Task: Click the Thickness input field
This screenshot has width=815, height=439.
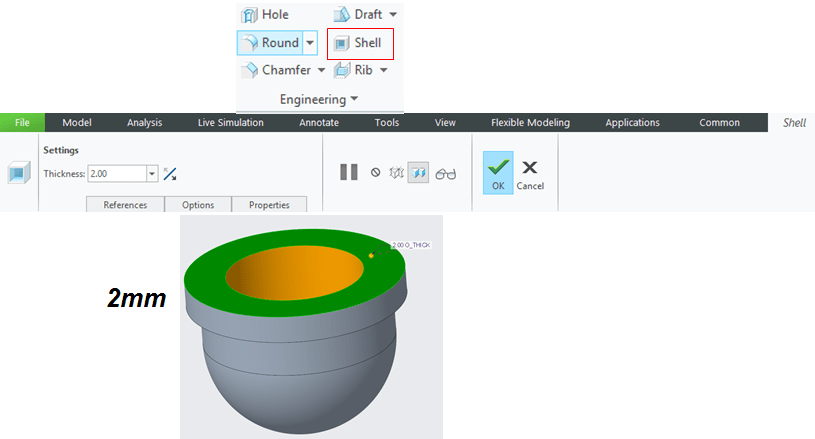Action: 116,174
